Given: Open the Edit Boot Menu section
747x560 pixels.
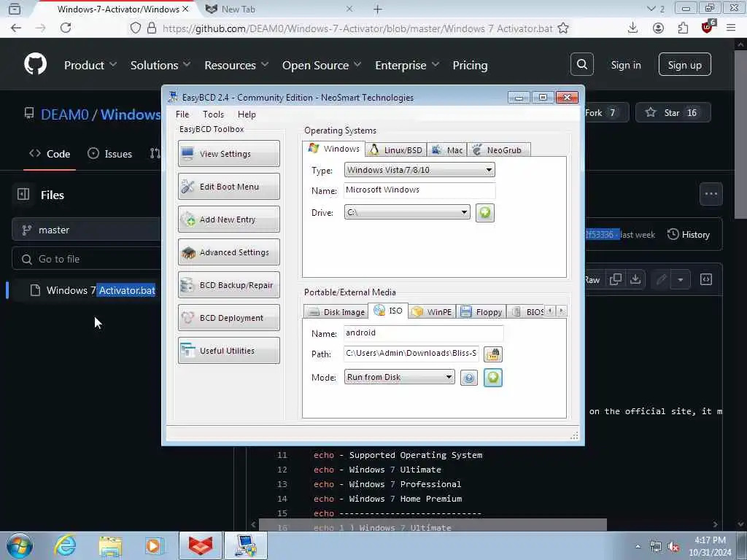Looking at the screenshot, I should 228,186.
